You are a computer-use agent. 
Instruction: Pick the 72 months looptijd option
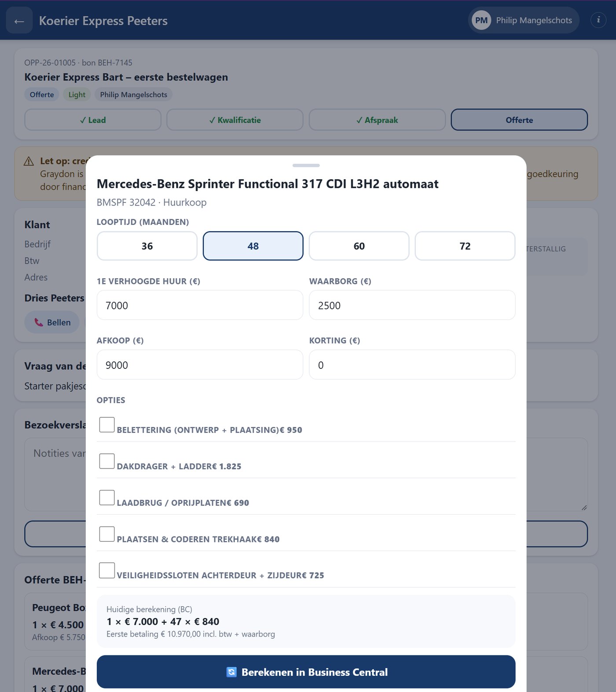point(465,246)
